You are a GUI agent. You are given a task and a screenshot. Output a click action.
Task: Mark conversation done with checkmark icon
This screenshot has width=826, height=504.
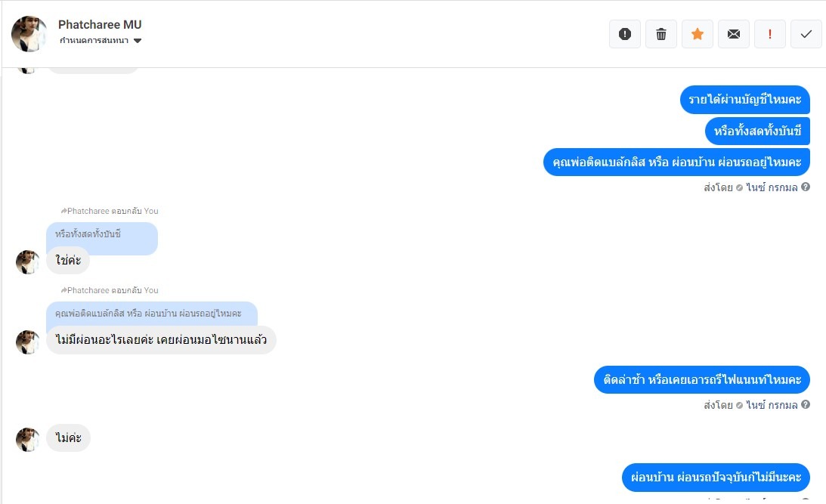806,34
